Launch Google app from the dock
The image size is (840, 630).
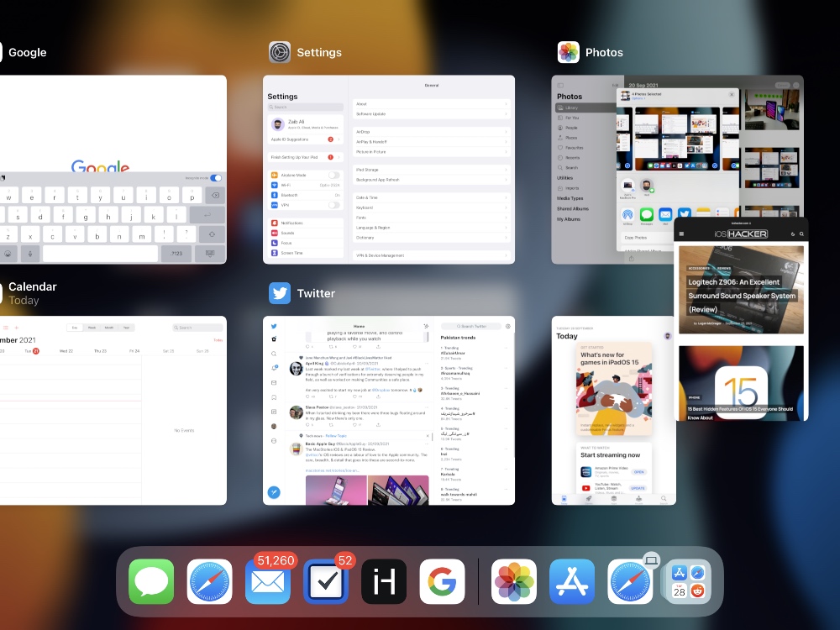point(442,581)
